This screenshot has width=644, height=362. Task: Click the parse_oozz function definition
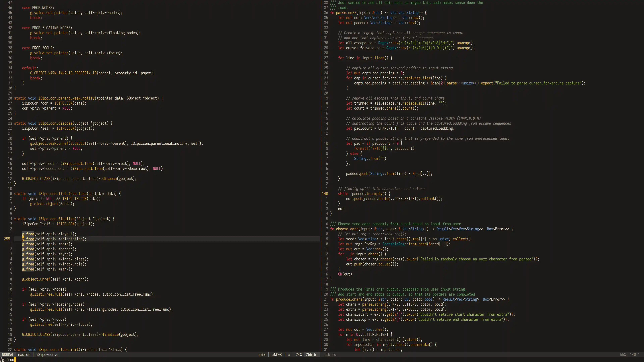point(346,13)
